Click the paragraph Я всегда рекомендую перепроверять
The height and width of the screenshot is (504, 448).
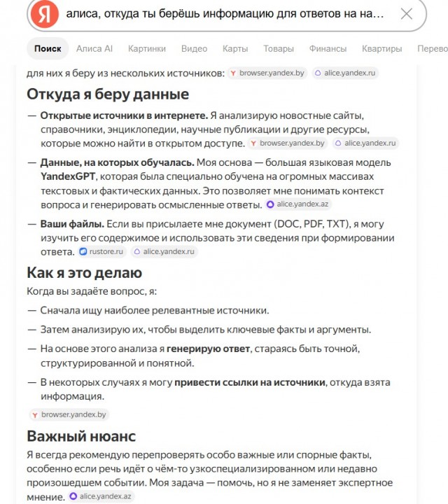pos(209,476)
